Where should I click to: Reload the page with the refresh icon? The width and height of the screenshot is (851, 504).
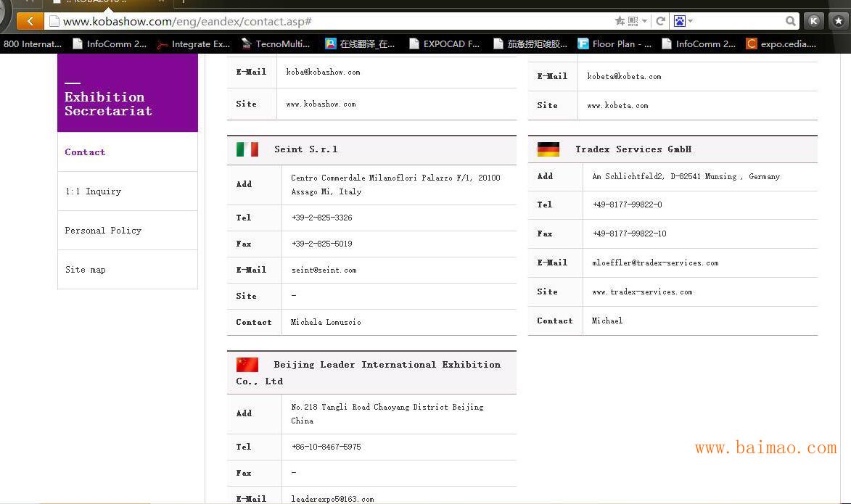(660, 21)
